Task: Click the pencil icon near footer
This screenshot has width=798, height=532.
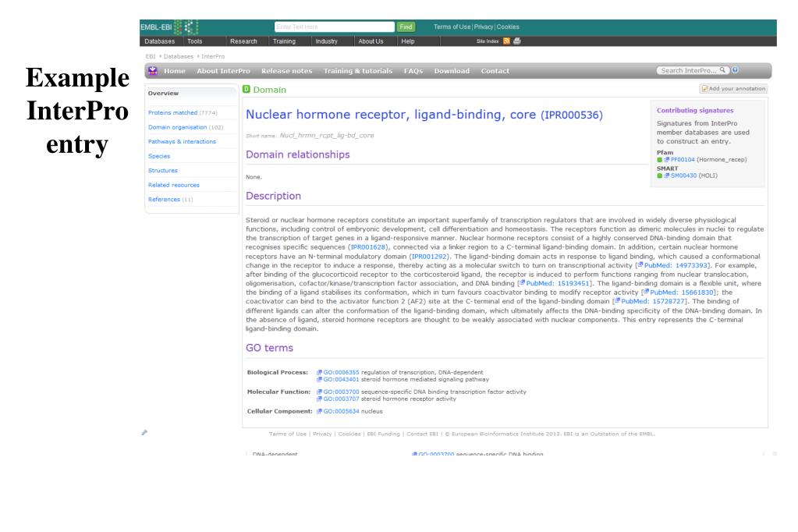Action: (x=144, y=433)
